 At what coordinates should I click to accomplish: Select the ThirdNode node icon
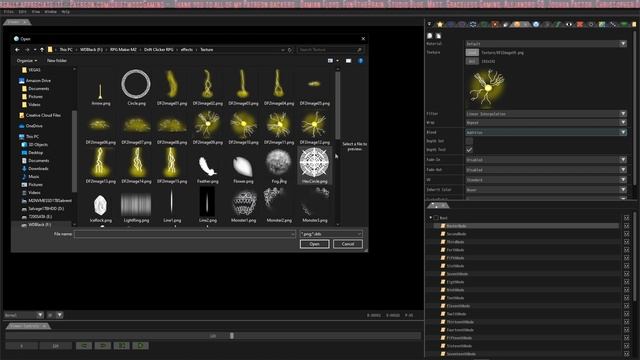tap(443, 242)
